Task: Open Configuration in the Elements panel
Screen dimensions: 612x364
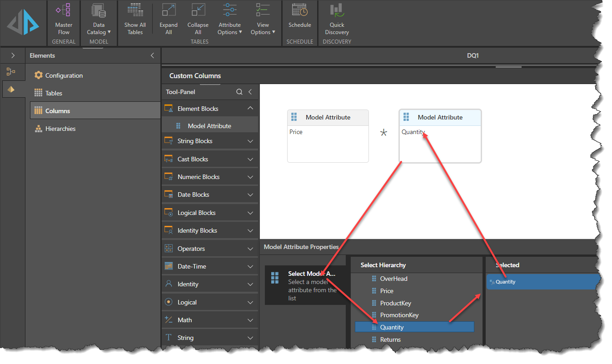Action: 64,75
